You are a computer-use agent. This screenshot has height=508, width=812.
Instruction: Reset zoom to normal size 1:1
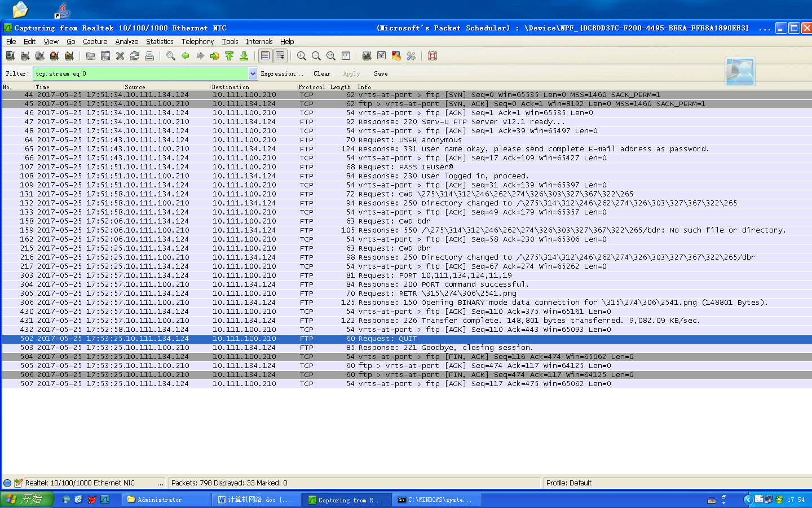(x=330, y=56)
